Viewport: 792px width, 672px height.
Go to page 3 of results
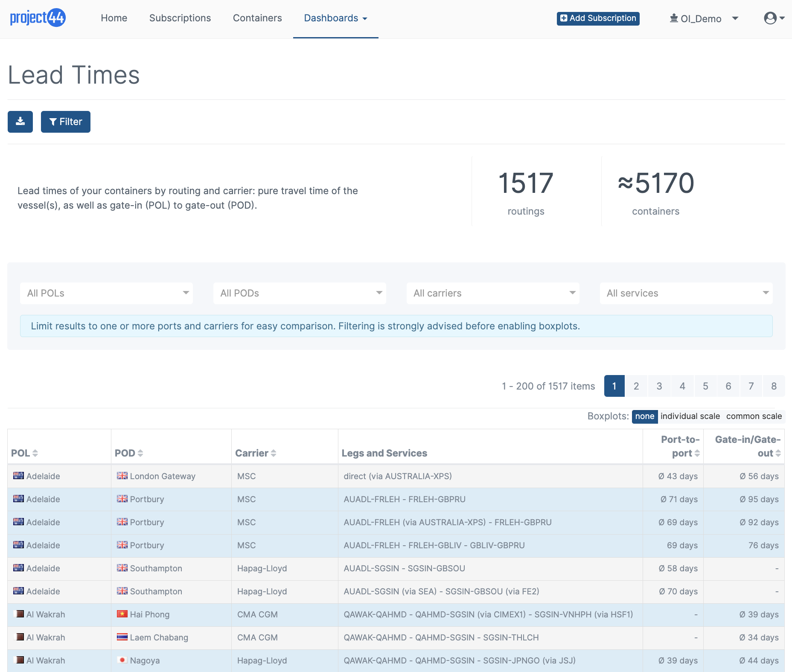click(659, 386)
